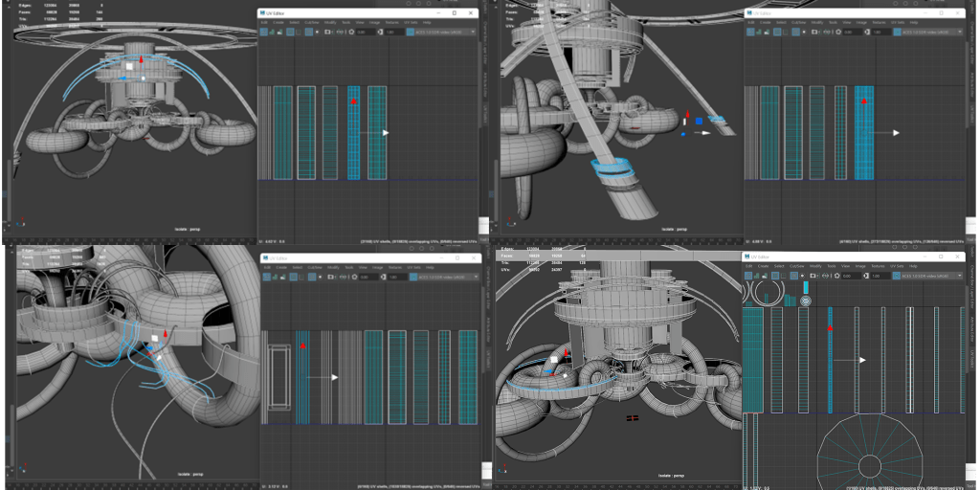This screenshot has width=980, height=490.
Task: Click the wireframe display icon in top-left UV Editor
Action: 265,32
